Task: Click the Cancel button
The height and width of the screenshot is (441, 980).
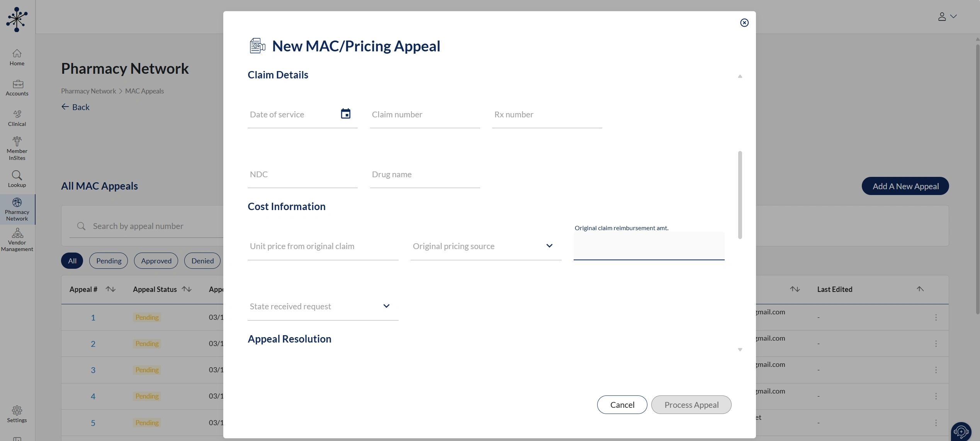Action: click(x=622, y=405)
